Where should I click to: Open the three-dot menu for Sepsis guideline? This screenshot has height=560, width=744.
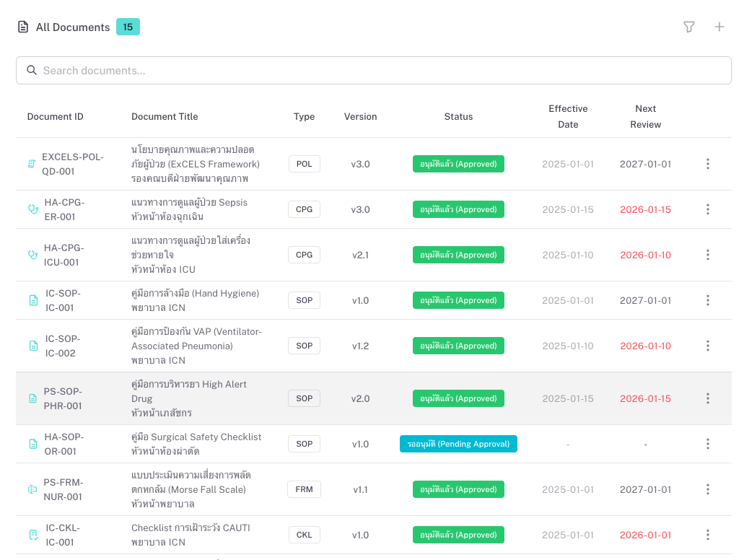tap(707, 209)
